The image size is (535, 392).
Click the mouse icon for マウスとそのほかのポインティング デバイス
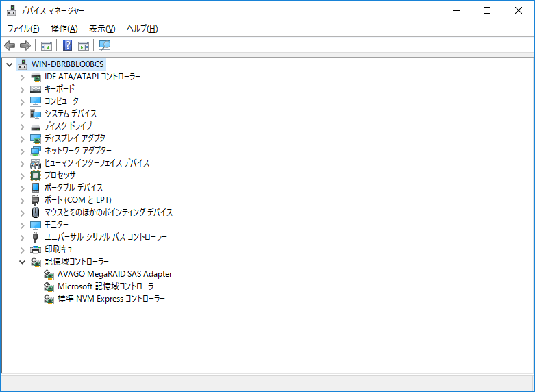(x=36, y=212)
